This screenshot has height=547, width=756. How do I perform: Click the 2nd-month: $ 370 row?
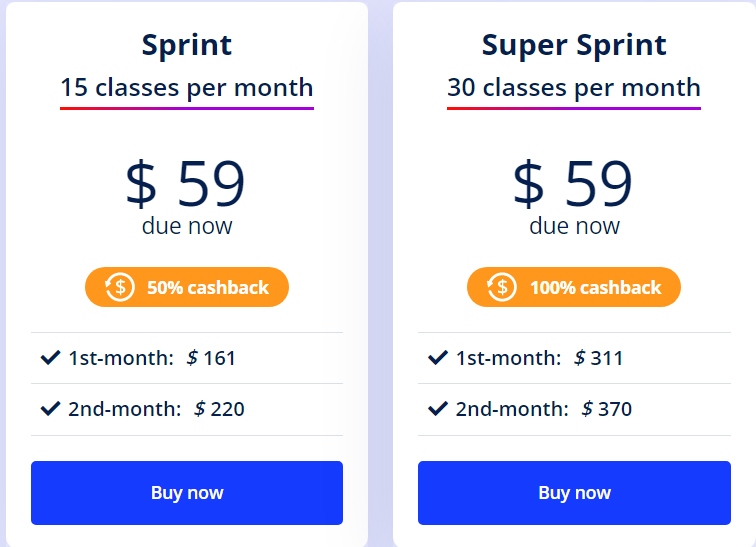tap(574, 409)
